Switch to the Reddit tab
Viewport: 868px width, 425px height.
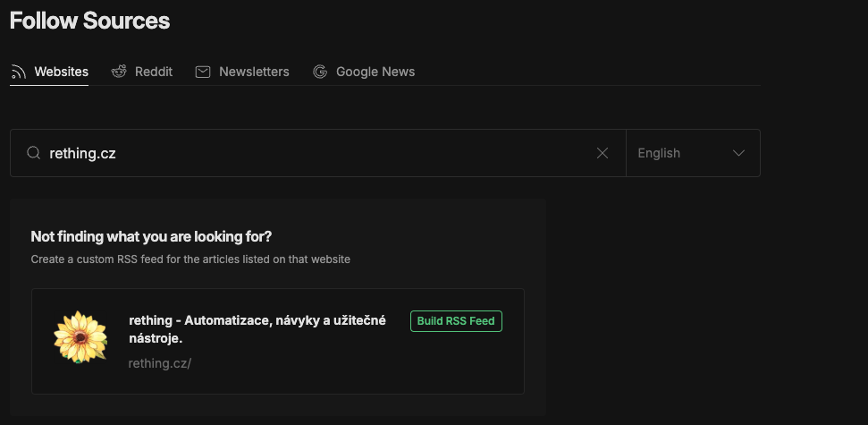[142, 72]
